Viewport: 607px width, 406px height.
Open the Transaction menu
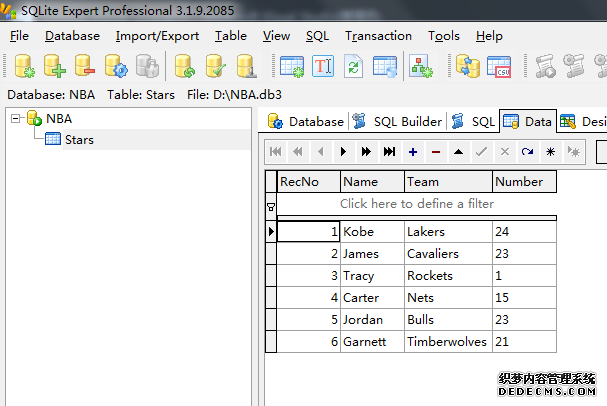click(x=378, y=36)
